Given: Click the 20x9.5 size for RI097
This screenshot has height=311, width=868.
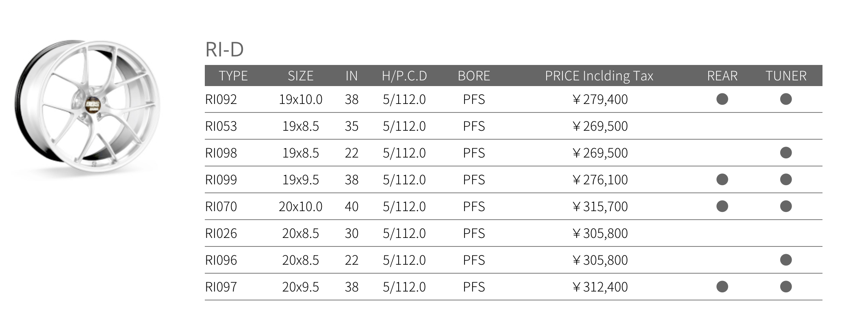Looking at the screenshot, I should click(x=300, y=287).
